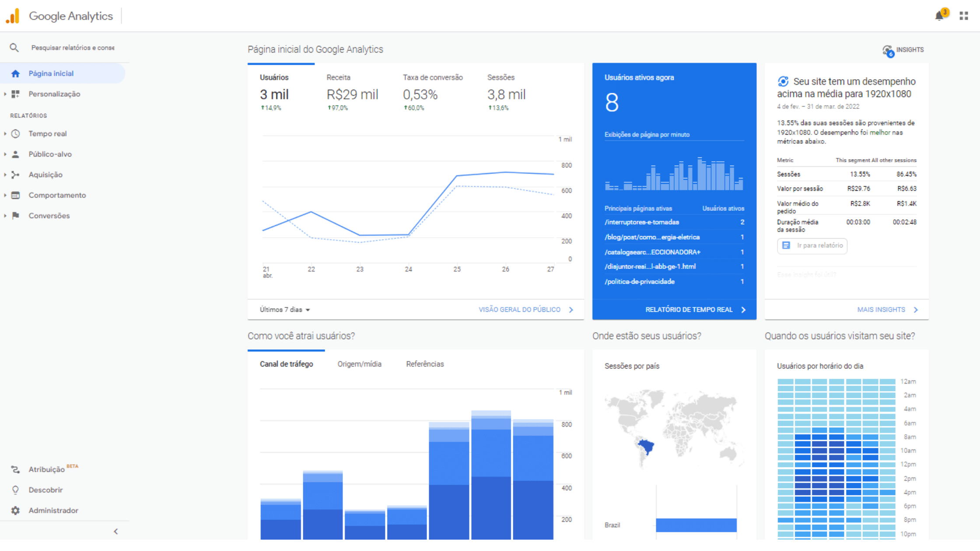This screenshot has height=551, width=980.
Task: Click Brazil on the world map
Action: [x=646, y=447]
